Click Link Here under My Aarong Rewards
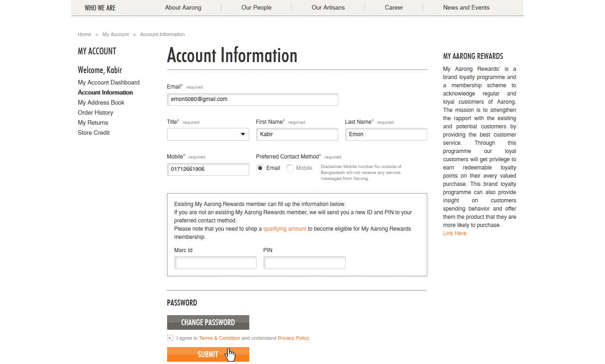The height and width of the screenshot is (364, 605). (x=455, y=233)
